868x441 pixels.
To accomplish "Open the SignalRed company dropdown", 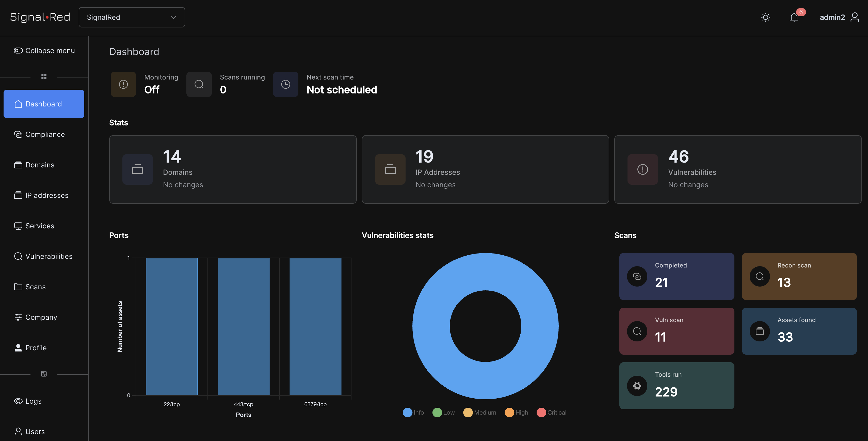I will pyautogui.click(x=132, y=17).
